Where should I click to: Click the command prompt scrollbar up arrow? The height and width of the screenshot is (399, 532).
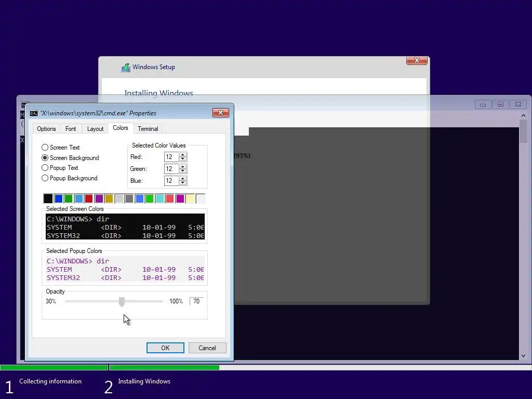tap(523, 116)
